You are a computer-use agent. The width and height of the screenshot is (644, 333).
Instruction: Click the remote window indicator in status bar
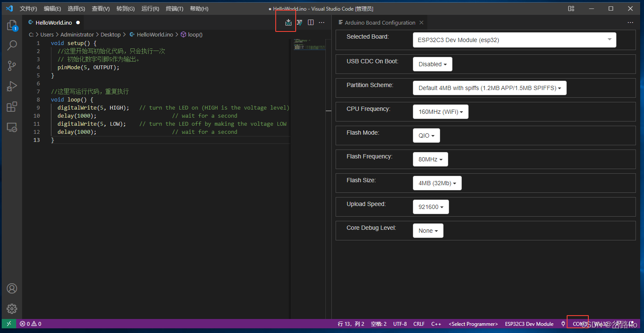click(x=9, y=324)
